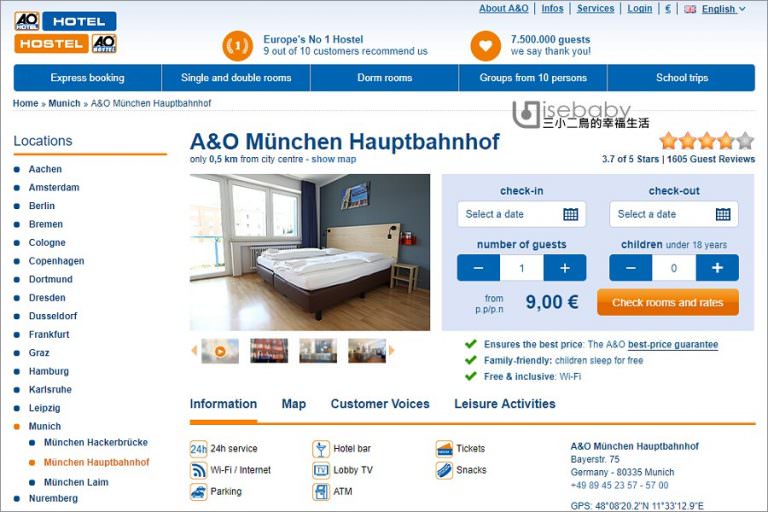This screenshot has width=768, height=512.
Task: Open the check-out calendar icon
Action: click(723, 214)
